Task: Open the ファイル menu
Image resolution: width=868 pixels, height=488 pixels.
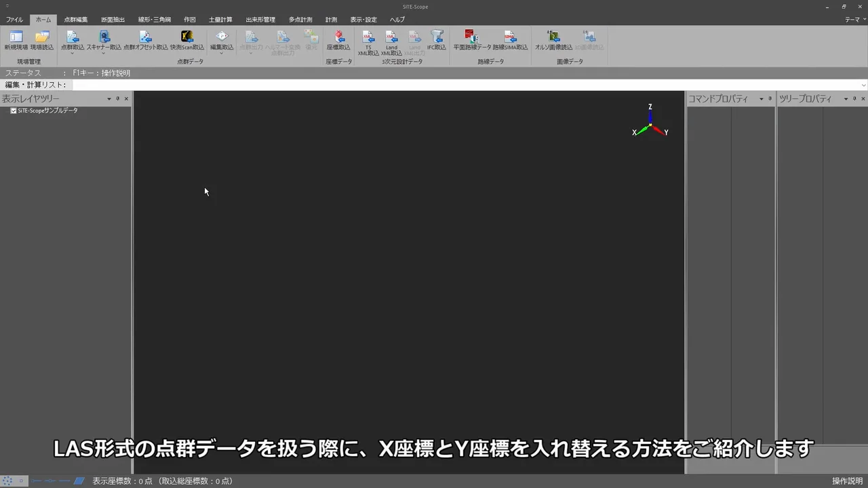Action: (x=14, y=20)
